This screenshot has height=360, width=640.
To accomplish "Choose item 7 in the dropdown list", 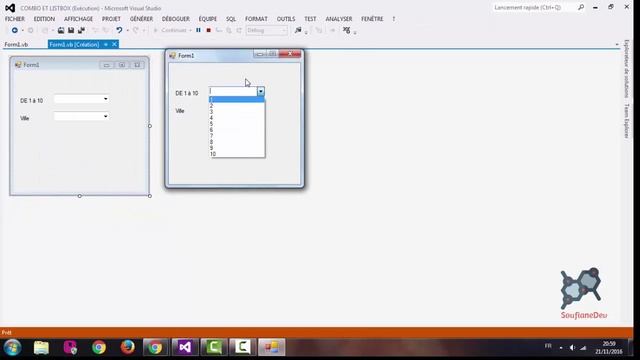I will [237, 136].
